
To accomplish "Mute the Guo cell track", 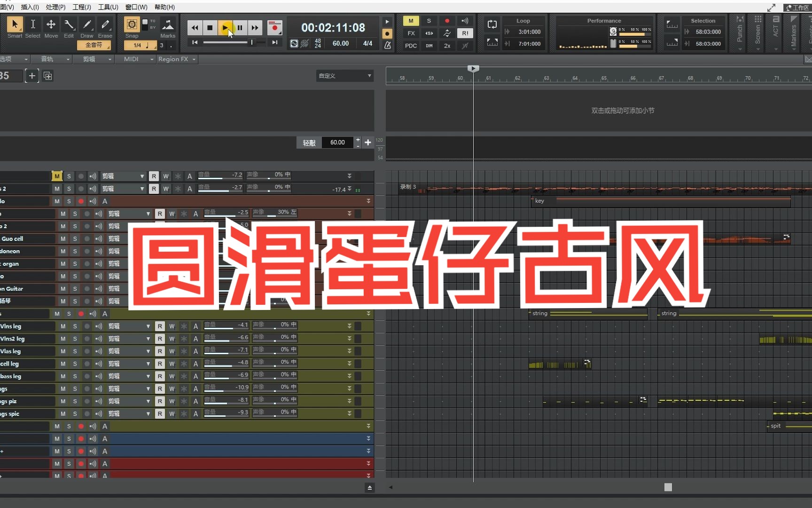I will coord(63,238).
